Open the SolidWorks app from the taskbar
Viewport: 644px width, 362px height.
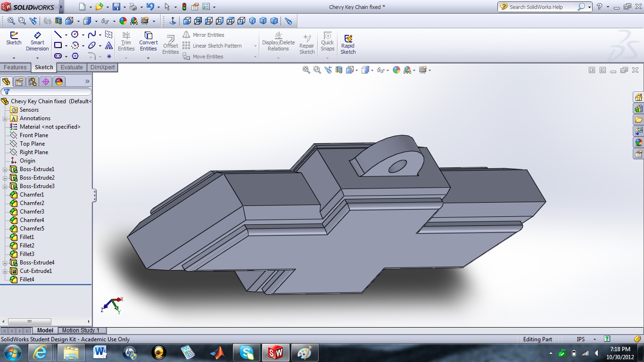276,352
